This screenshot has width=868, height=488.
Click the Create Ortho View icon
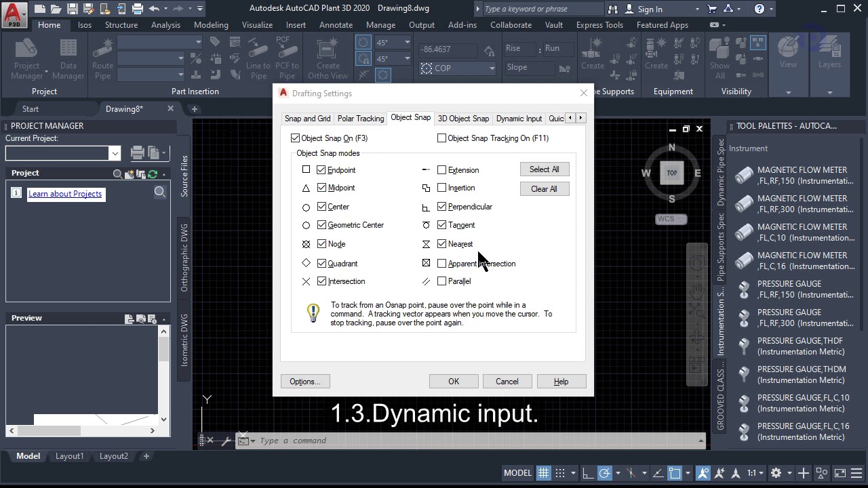click(328, 59)
